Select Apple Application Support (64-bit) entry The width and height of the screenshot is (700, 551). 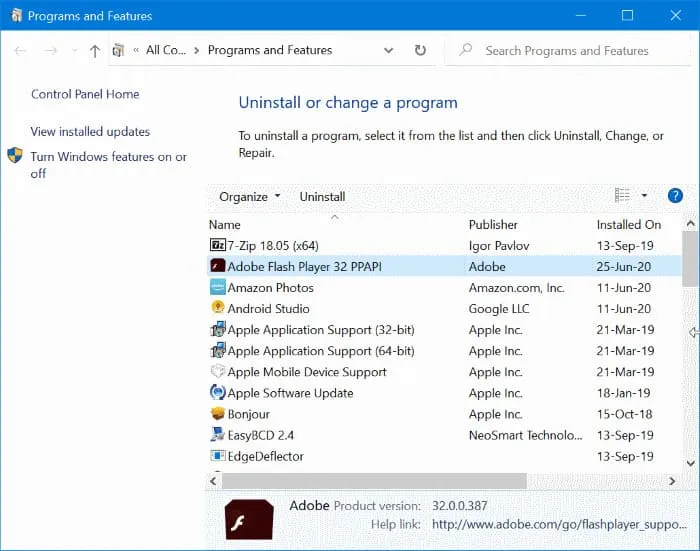pos(444,351)
